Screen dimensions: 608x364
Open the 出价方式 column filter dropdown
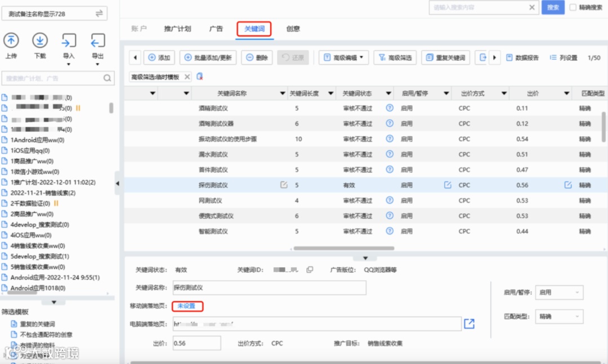[504, 93]
